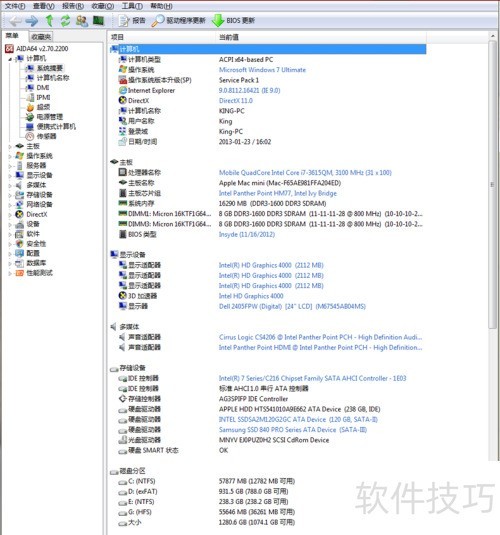This screenshot has height=535, width=500.
Task: Select the 3D 加速器 row icon
Action: tap(123, 296)
